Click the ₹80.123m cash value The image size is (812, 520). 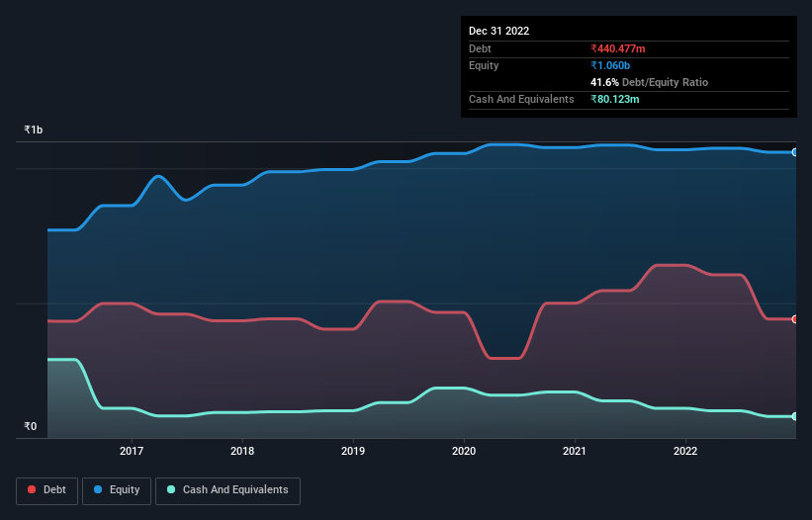[x=615, y=99]
